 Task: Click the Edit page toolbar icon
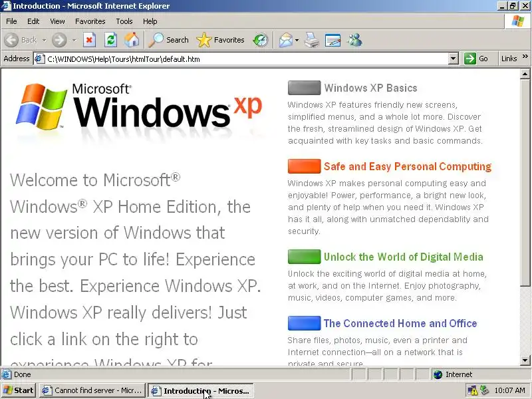pos(333,40)
